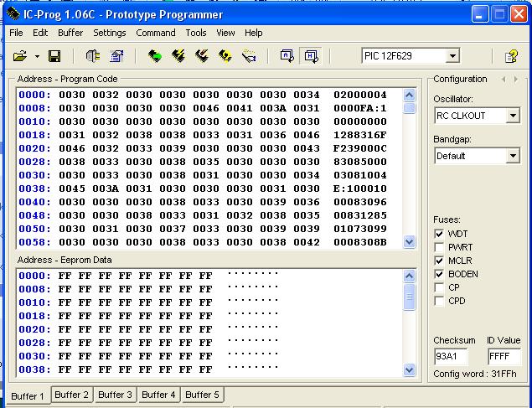This screenshot has height=408, width=532.
Task: Click ASCII text 0008308B in program code
Action: pos(360,242)
